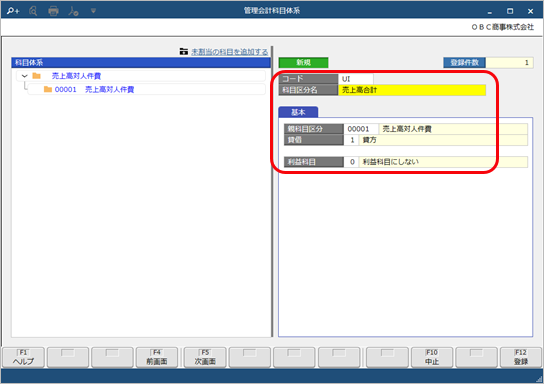
Task: Click the 親科目区分 field label
Action: pos(314,129)
